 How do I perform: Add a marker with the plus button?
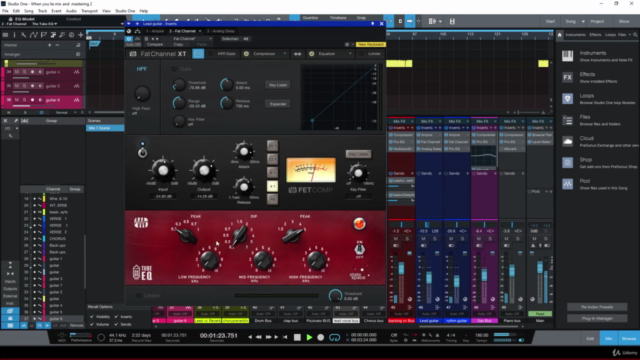point(50,45)
